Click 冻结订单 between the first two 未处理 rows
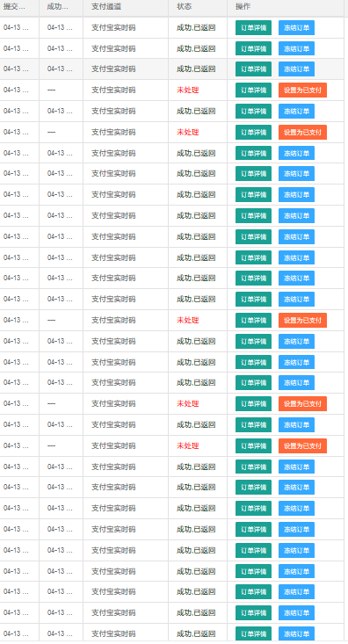Viewport: 348px width, 644px height. coord(297,112)
